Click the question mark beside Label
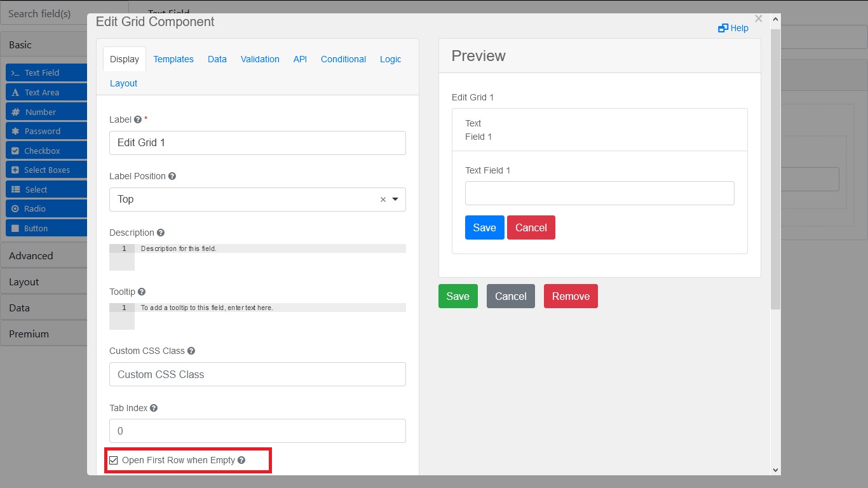The image size is (868, 488). 138,119
